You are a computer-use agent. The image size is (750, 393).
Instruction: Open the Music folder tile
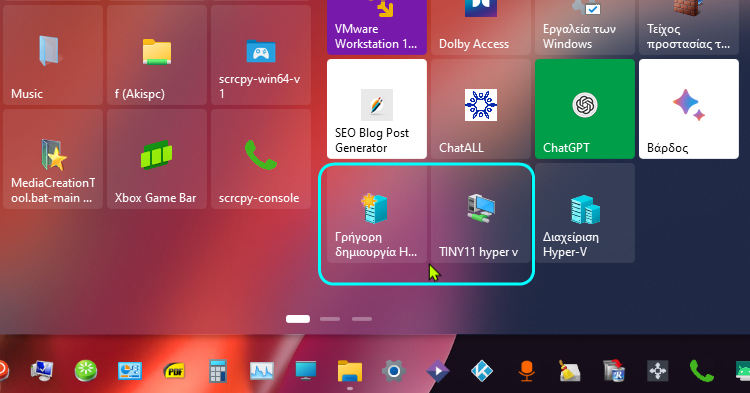coord(53,55)
